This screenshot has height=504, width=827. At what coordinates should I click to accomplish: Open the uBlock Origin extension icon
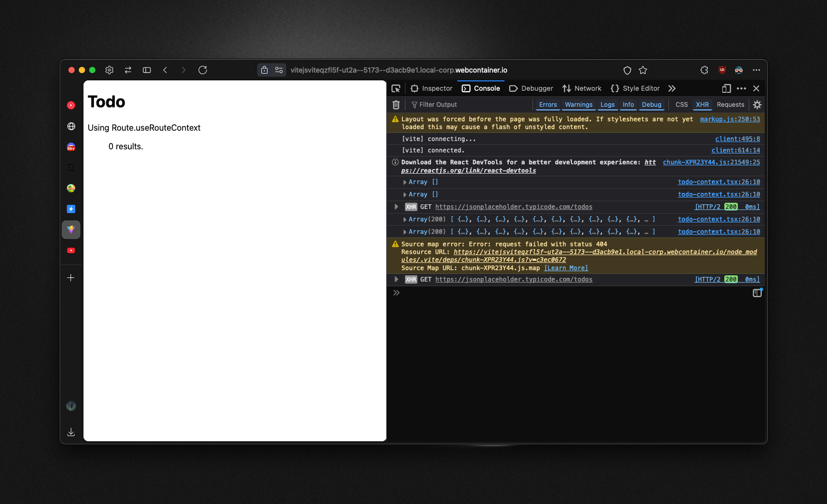point(722,70)
